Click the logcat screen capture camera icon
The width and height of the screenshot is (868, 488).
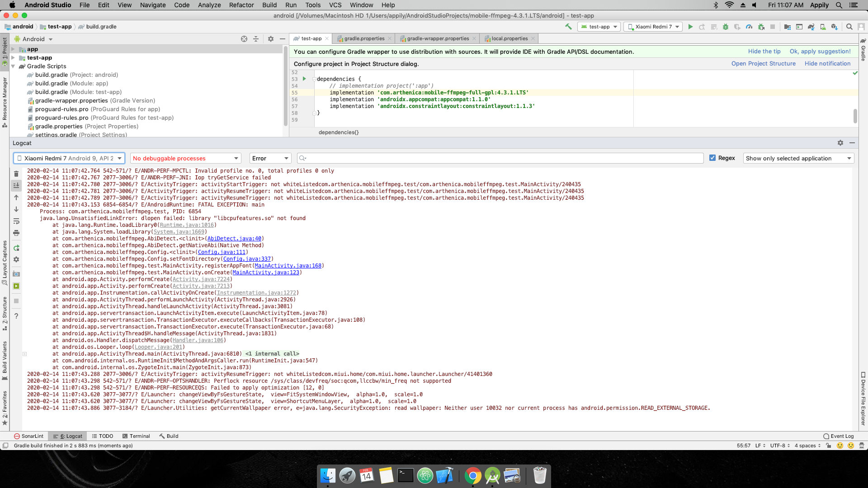click(x=16, y=274)
